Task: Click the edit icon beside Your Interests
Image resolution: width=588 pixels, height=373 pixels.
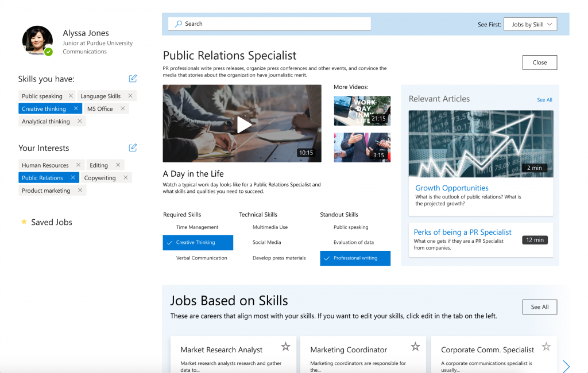Action: click(x=133, y=147)
